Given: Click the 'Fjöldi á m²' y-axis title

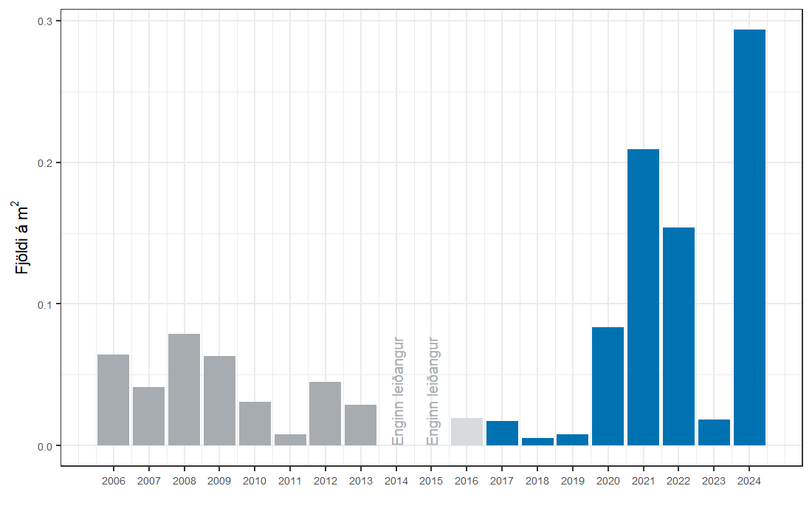Looking at the screenshot, I should coord(23,237).
